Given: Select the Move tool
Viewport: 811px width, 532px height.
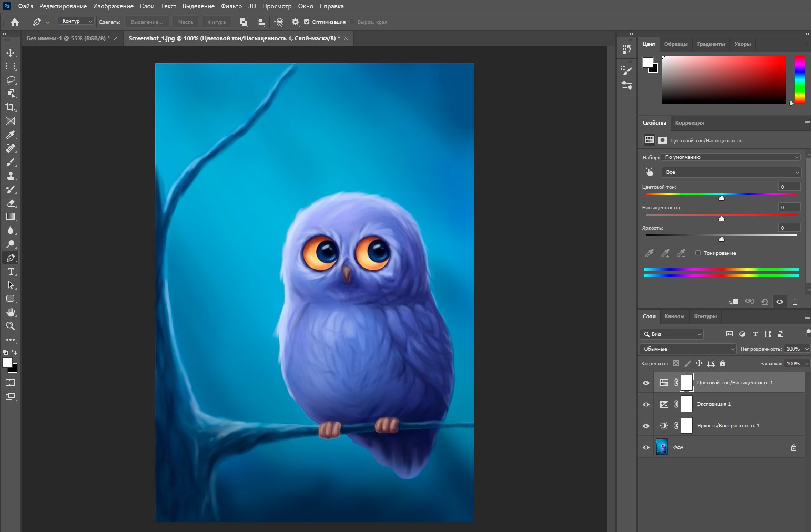Looking at the screenshot, I should point(11,53).
